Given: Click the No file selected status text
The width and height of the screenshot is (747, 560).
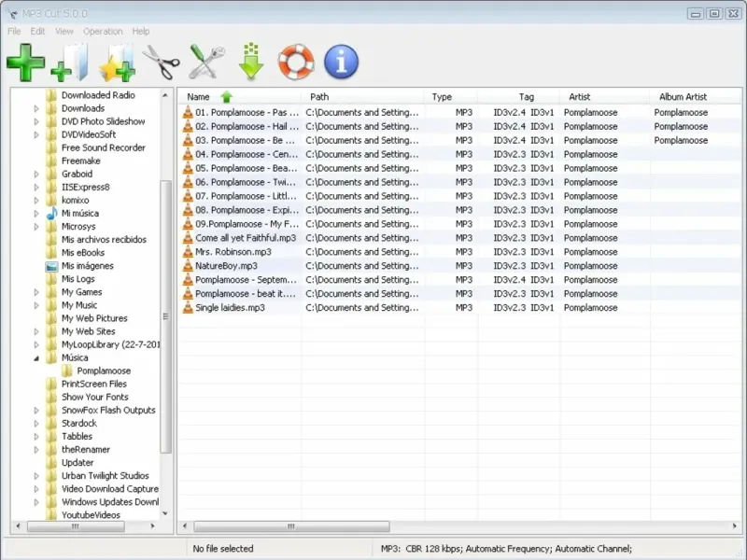Looking at the screenshot, I should coord(223,549).
